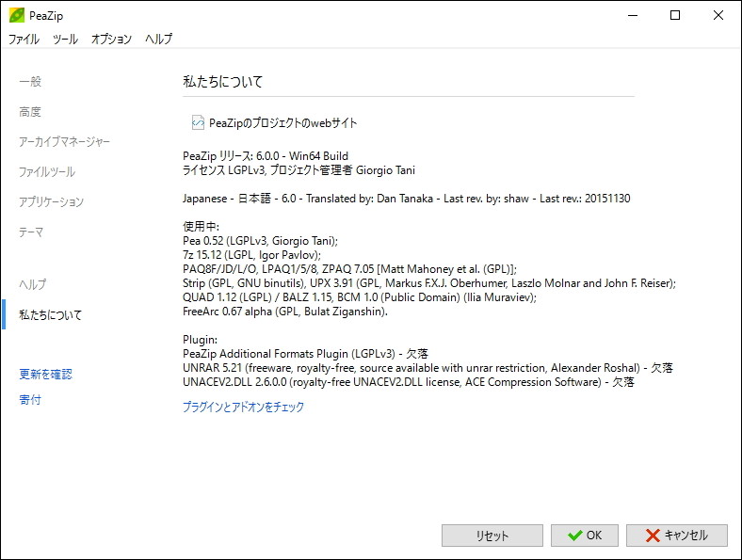Click the Plugin: label
Screen dimensions: 742x560
[x=201, y=340]
